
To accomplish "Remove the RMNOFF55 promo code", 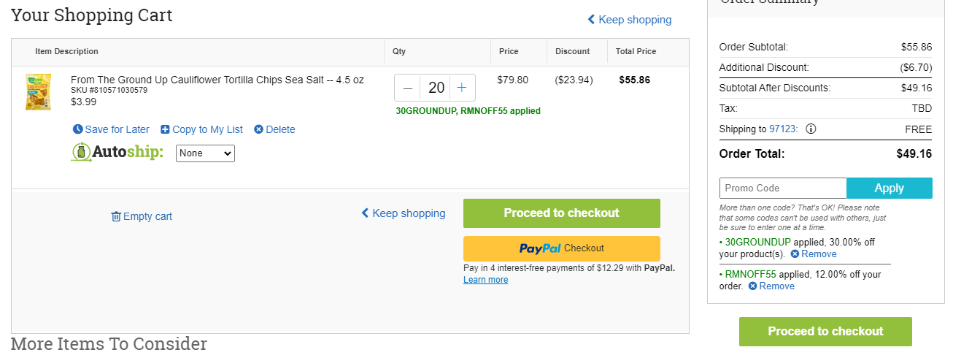I will pyautogui.click(x=771, y=286).
